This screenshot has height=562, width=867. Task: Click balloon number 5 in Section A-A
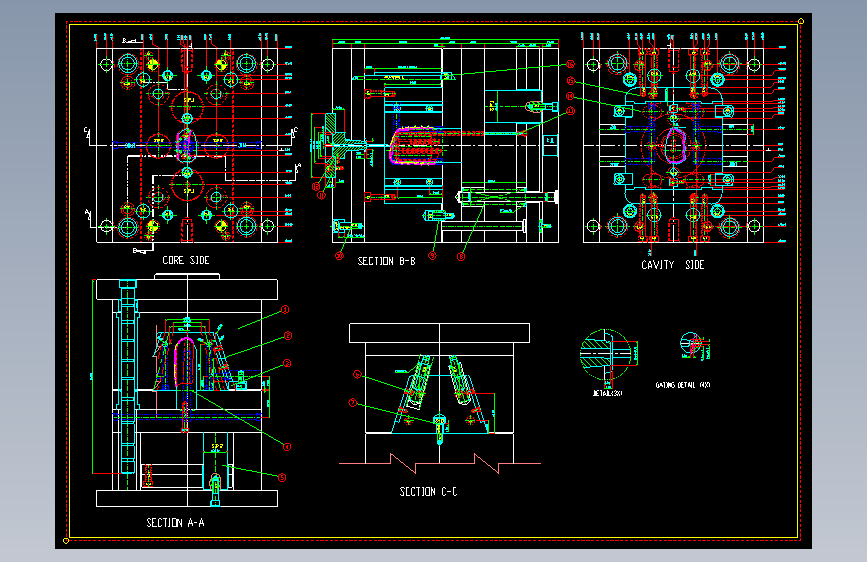click(282, 477)
